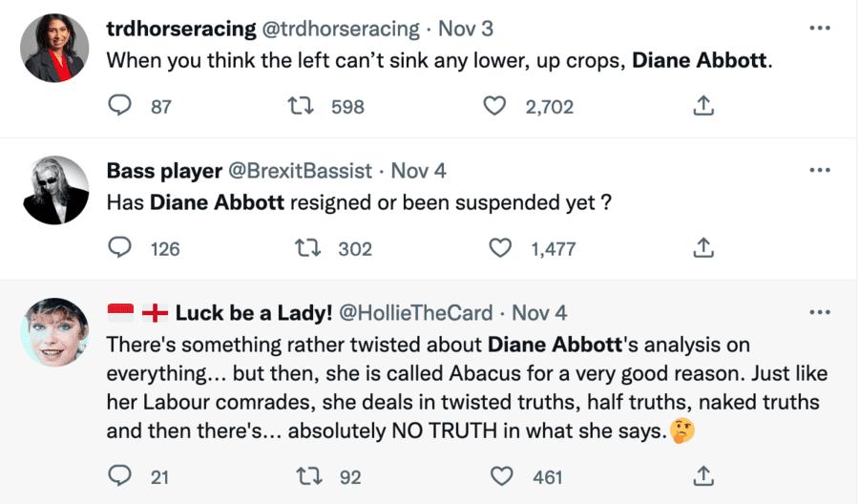Click the trdhorseracing profile avatar
The image size is (859, 504).
coord(54,48)
